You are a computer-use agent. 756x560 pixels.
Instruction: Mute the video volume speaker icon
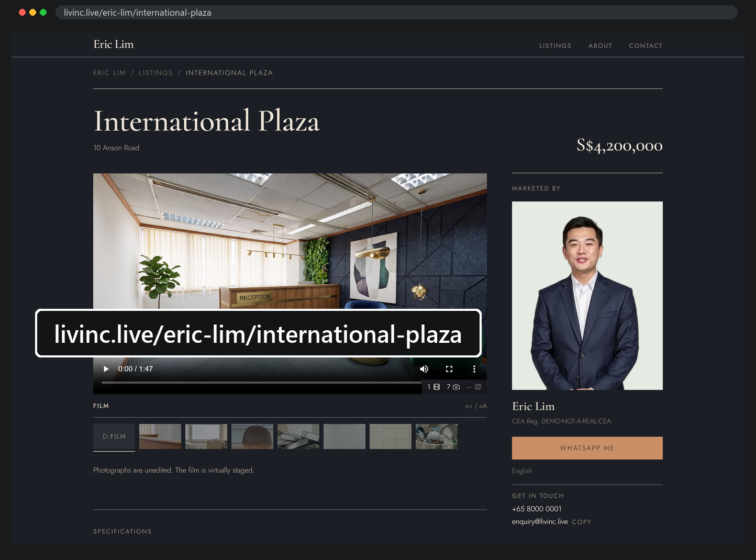(x=424, y=369)
